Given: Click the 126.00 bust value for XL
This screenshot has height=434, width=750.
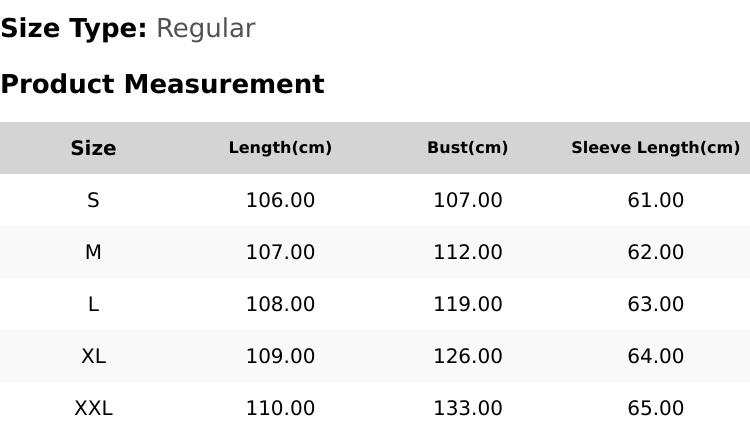Looking at the screenshot, I should click(x=467, y=356).
